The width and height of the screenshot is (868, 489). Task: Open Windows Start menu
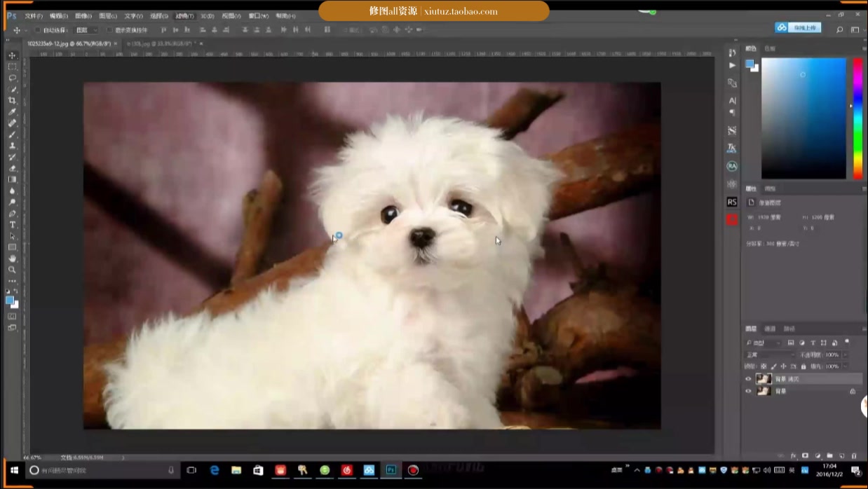click(13, 470)
